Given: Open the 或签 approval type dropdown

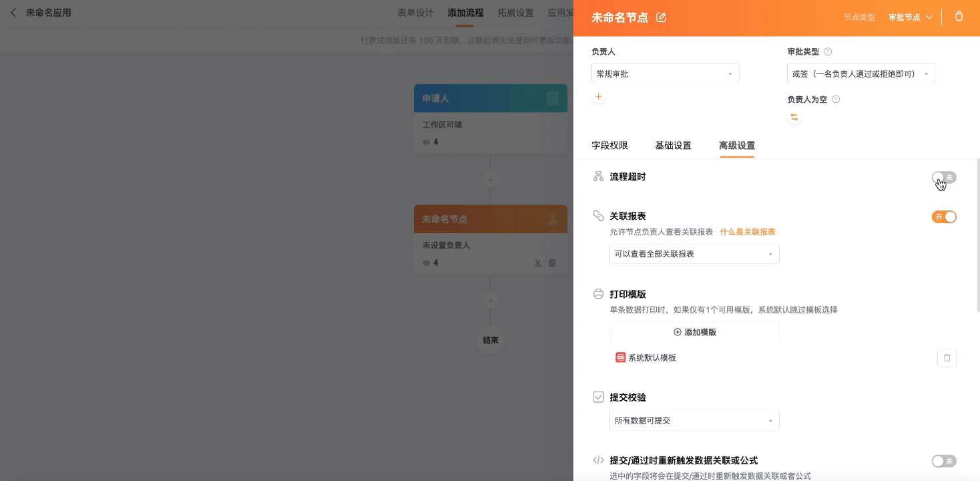Looking at the screenshot, I should (861, 74).
